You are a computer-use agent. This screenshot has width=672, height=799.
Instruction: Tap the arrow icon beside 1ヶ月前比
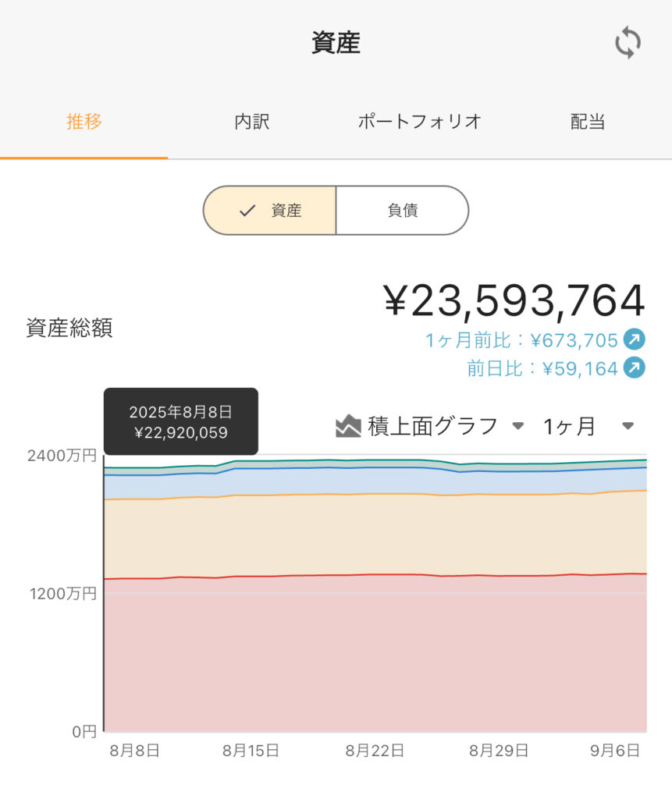[x=635, y=339]
